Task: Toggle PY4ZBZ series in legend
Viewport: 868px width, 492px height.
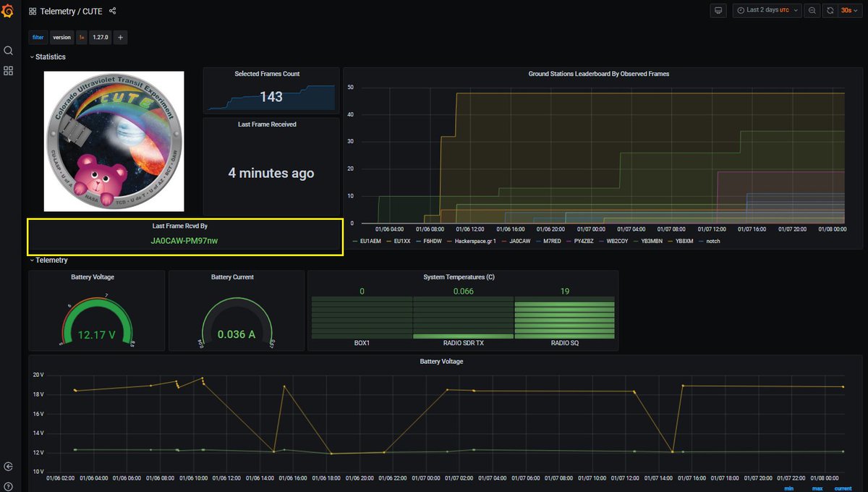Action: (584, 241)
